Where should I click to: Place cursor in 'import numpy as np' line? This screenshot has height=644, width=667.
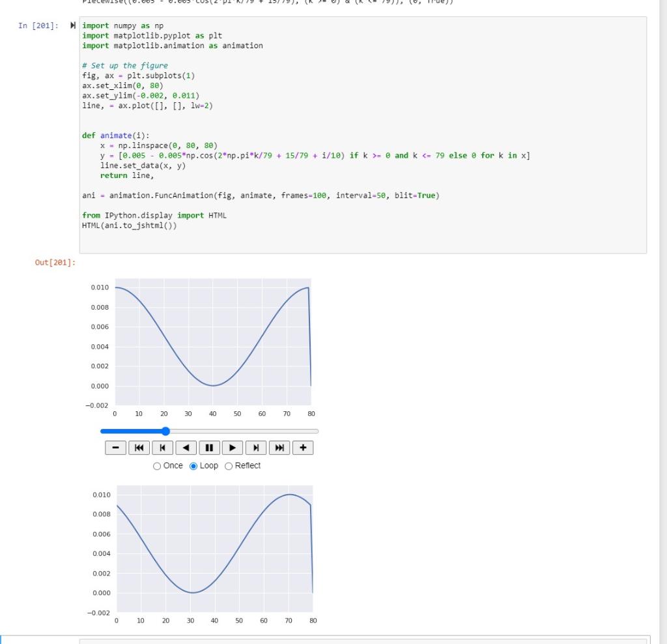pos(123,25)
